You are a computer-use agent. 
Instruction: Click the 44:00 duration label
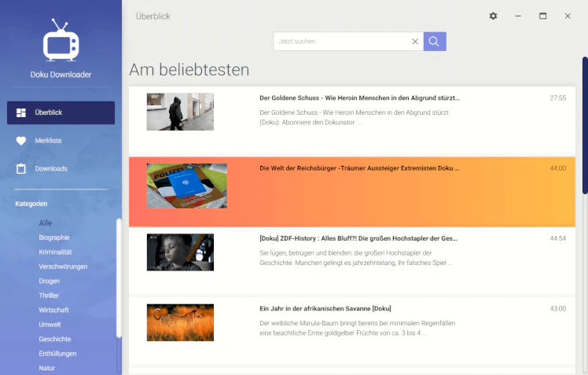click(x=557, y=168)
